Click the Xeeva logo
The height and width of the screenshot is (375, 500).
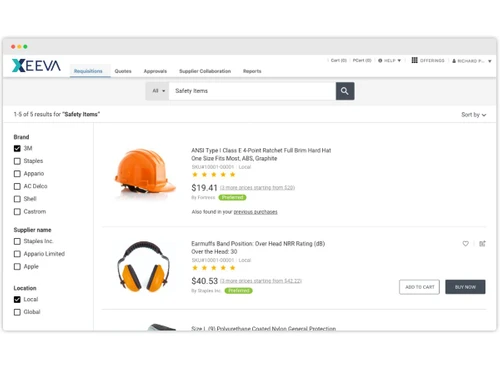36,66
